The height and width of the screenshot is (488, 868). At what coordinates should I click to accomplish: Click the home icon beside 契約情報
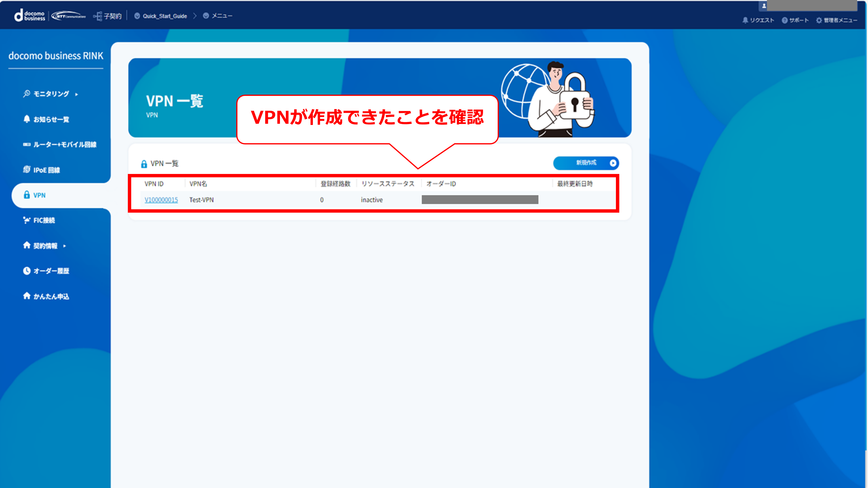click(x=27, y=245)
